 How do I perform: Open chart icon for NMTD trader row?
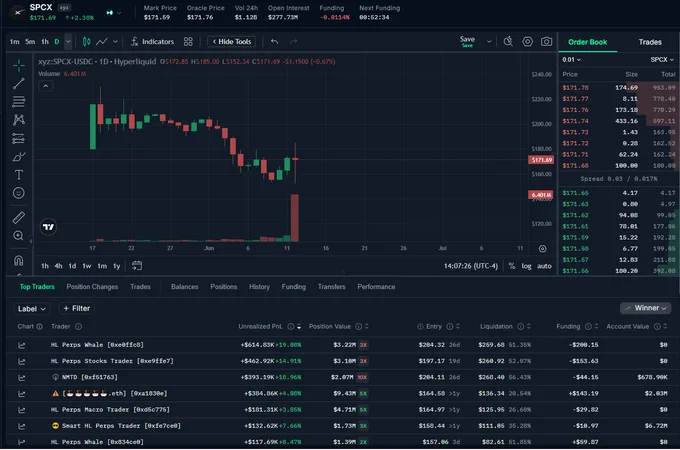[21, 378]
